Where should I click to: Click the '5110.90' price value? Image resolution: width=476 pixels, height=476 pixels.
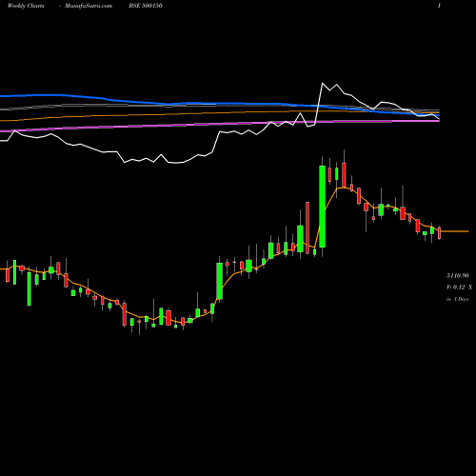457,276
